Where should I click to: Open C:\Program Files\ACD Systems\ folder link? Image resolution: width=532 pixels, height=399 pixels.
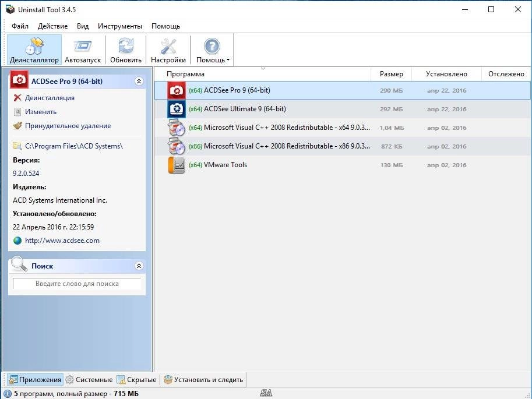click(x=74, y=146)
